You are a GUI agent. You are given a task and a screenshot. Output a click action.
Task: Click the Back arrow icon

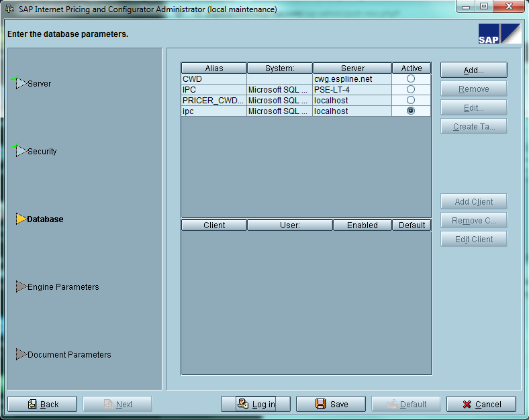(x=32, y=404)
